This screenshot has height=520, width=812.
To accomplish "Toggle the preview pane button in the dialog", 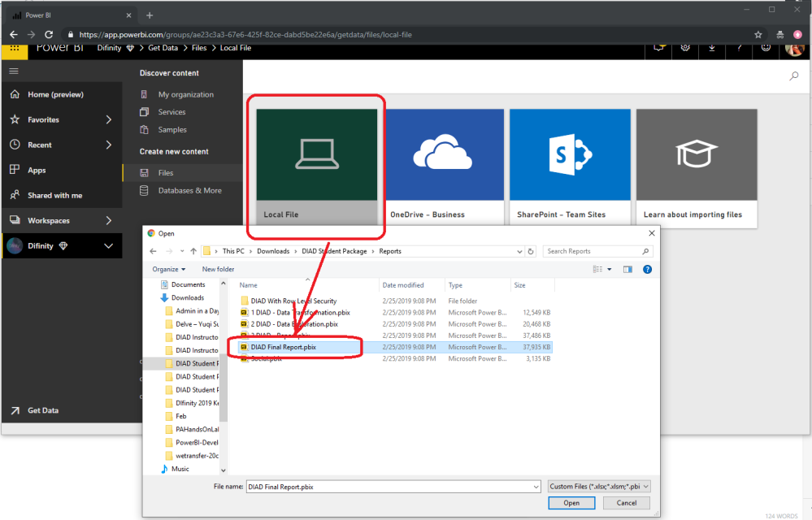I will click(627, 269).
